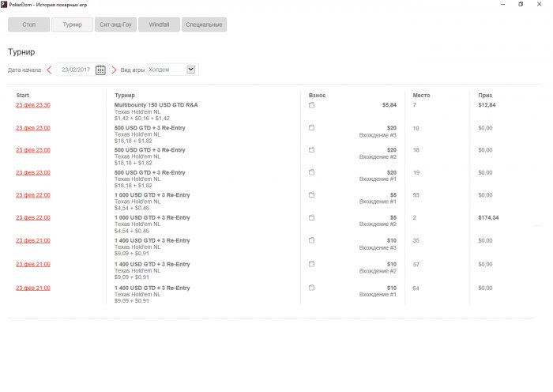This screenshot has height=392, width=553.
Task: Click buy-in icon for $20 Вхождение #1 row
Action: [x=311, y=172]
